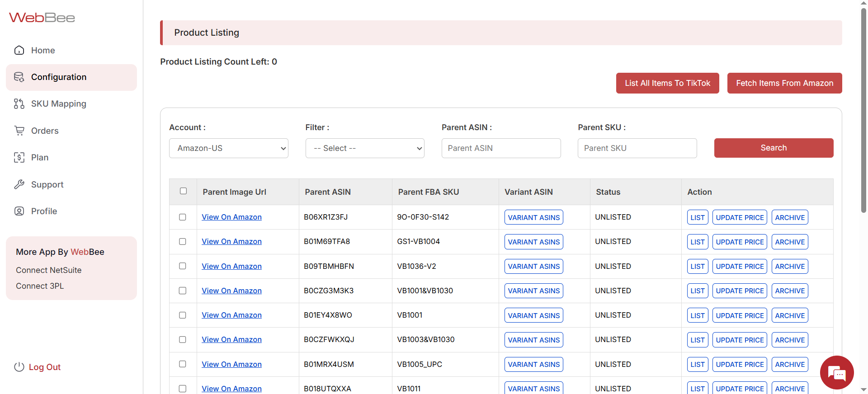Select the checkbox for ASIN B09TBMHBFN

click(183, 266)
